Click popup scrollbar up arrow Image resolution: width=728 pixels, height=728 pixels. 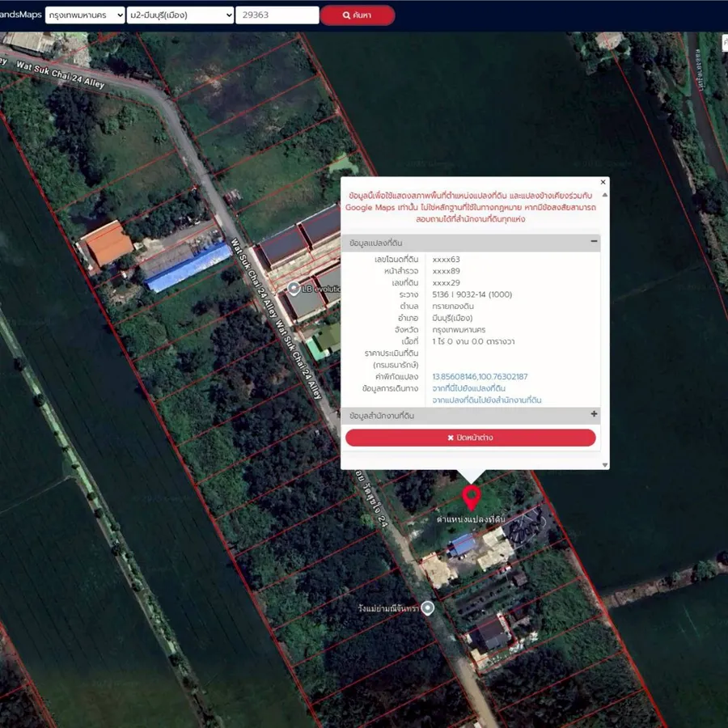click(605, 195)
